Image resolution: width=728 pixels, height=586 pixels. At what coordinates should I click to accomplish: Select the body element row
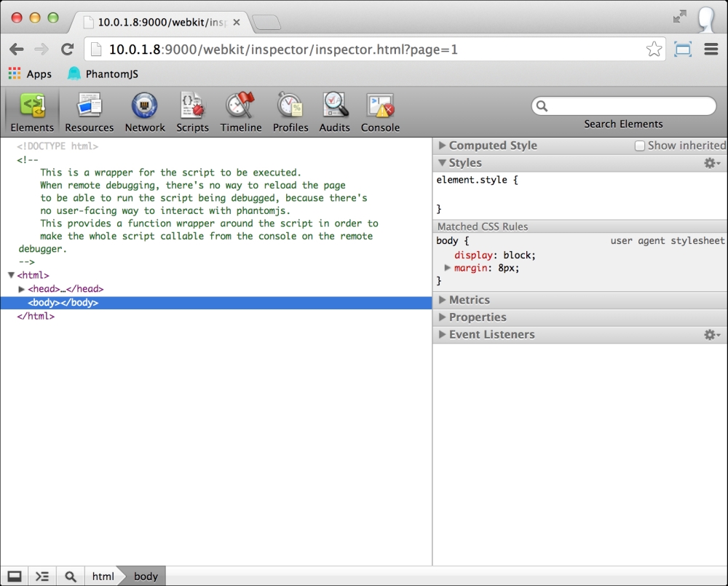pos(216,303)
